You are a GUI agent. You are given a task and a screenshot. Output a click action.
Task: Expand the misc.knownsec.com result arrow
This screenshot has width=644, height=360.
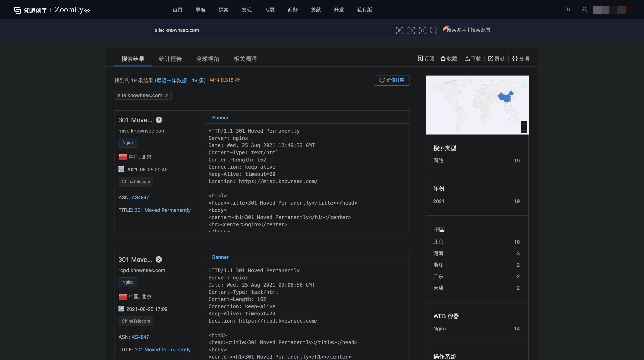(159, 120)
